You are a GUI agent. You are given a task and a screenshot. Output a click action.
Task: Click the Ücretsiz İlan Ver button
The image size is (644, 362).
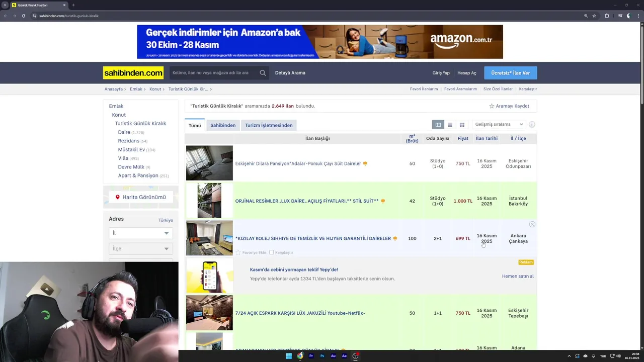pyautogui.click(x=511, y=73)
